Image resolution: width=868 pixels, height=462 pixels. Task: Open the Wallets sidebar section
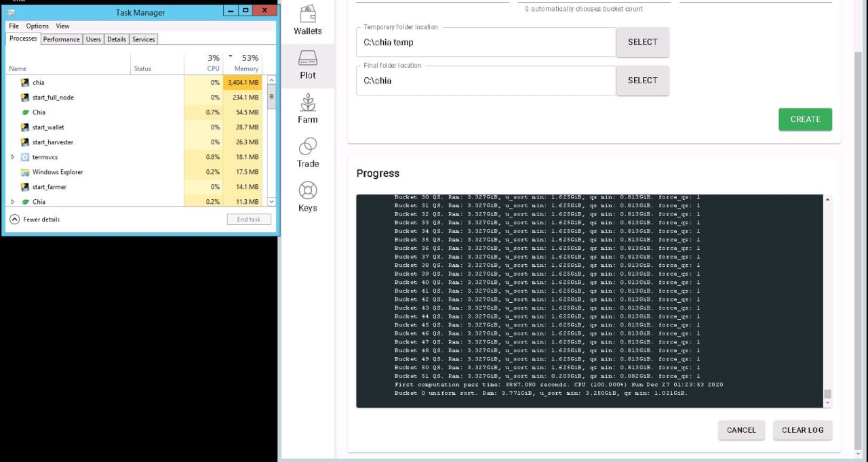point(308,22)
